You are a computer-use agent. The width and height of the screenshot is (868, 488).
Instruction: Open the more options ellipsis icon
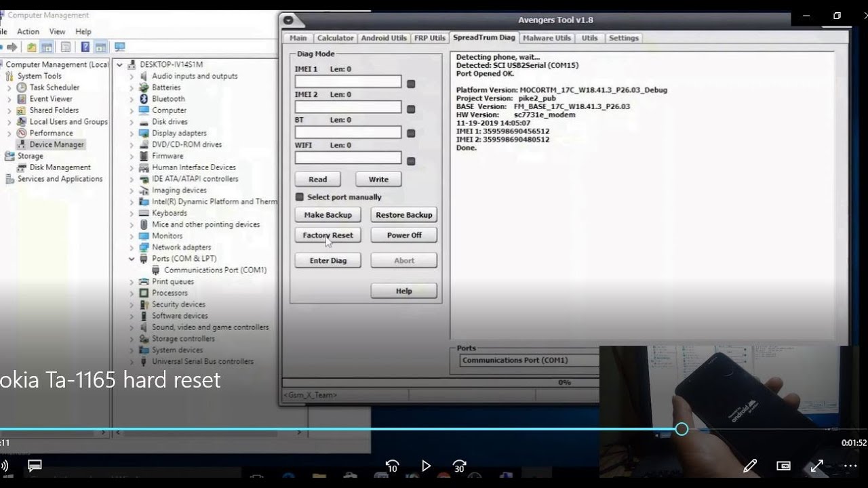(850, 466)
